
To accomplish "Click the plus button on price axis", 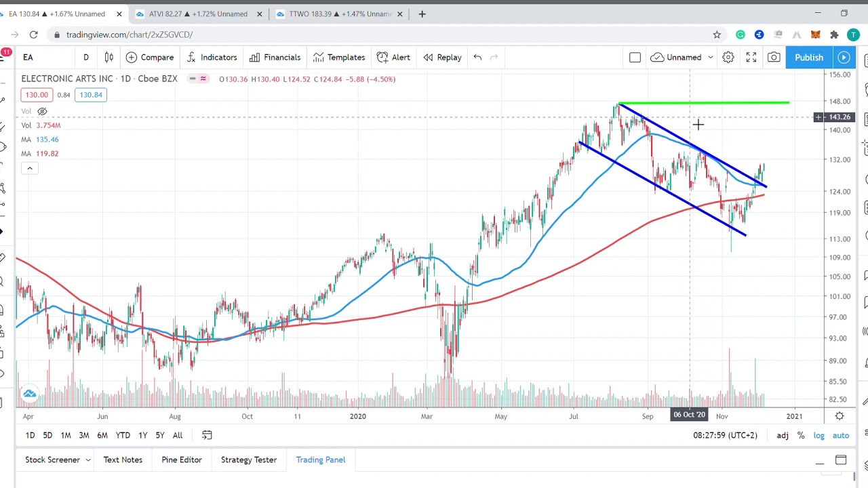I will tap(818, 117).
